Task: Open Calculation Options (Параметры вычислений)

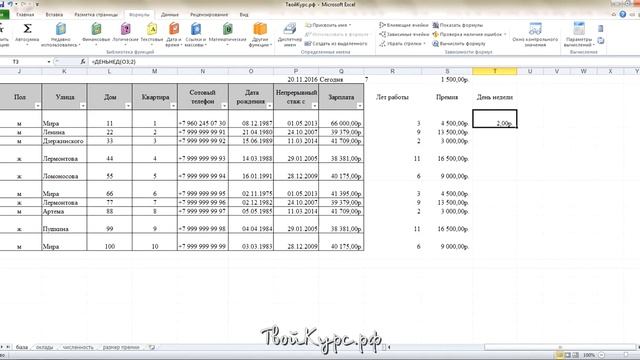Action: [x=579, y=34]
